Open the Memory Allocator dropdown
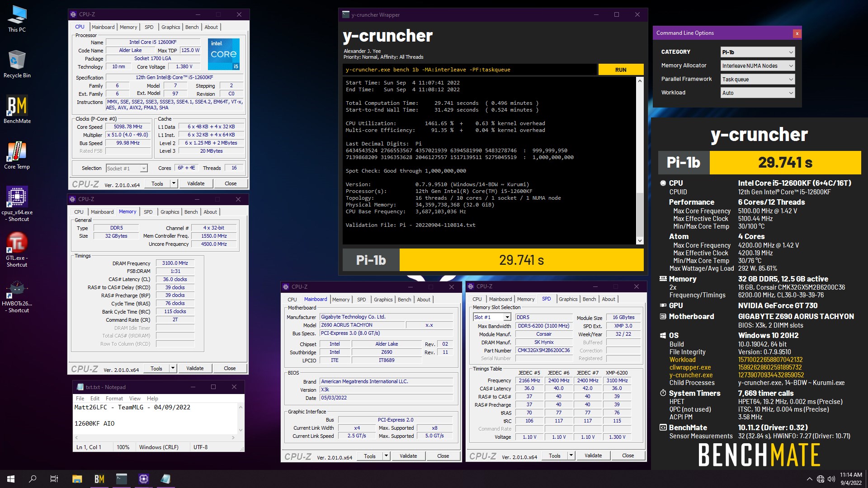Viewport: 868px width, 488px height. click(757, 66)
